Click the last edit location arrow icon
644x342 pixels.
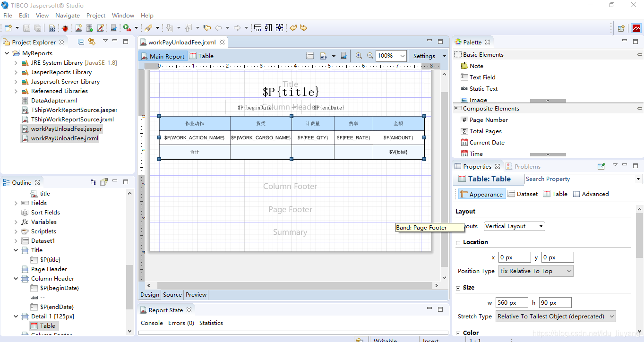[x=207, y=28]
